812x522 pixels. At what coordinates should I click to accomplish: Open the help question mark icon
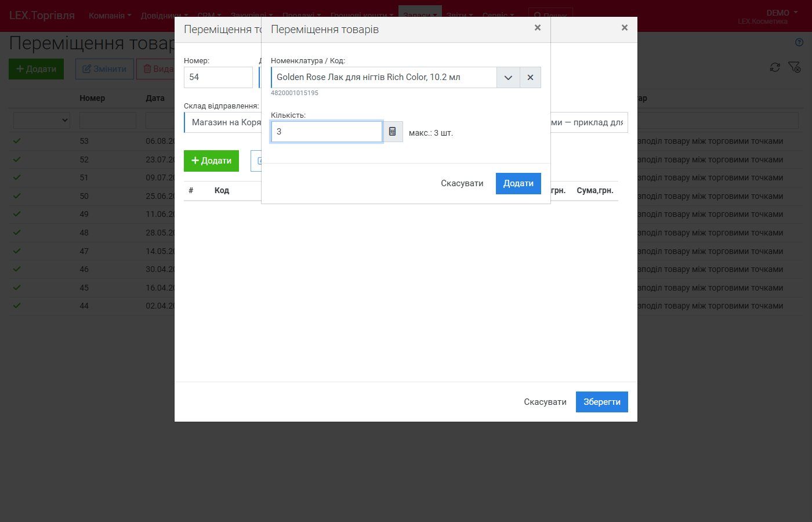(x=799, y=42)
